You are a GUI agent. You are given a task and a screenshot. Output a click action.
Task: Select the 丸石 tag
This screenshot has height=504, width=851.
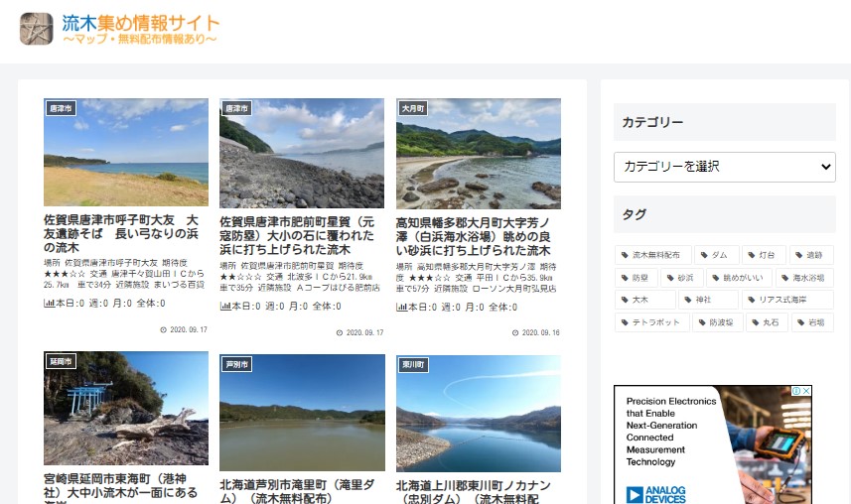click(x=768, y=322)
